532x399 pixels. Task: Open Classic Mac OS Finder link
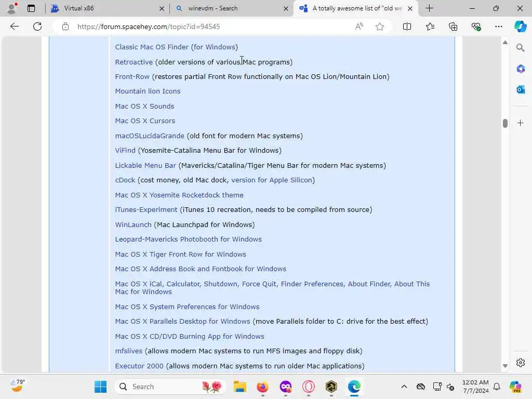[177, 47]
